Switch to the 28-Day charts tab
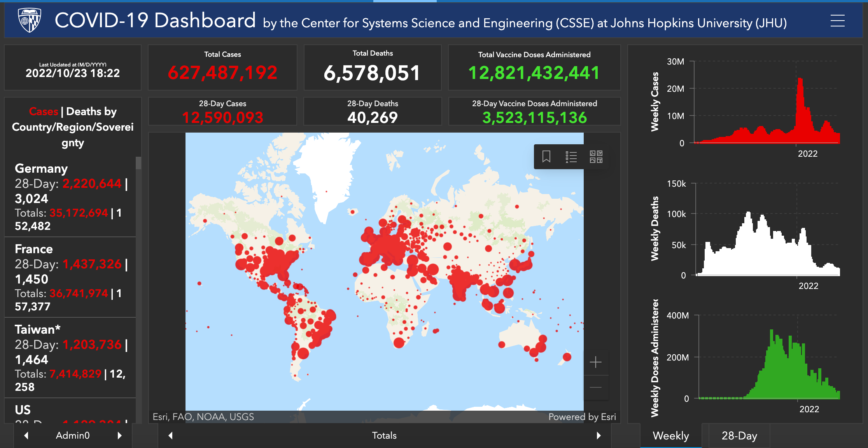The height and width of the screenshot is (448, 868). click(739, 436)
